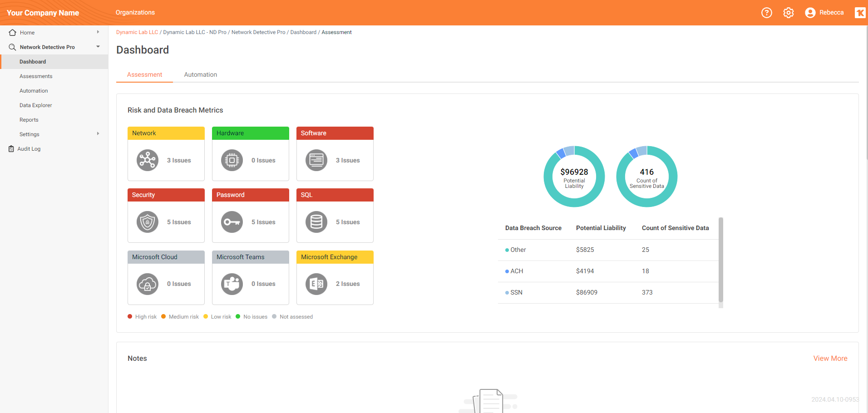
Task: Click the Kaseya logo in top bar
Action: pos(860,13)
